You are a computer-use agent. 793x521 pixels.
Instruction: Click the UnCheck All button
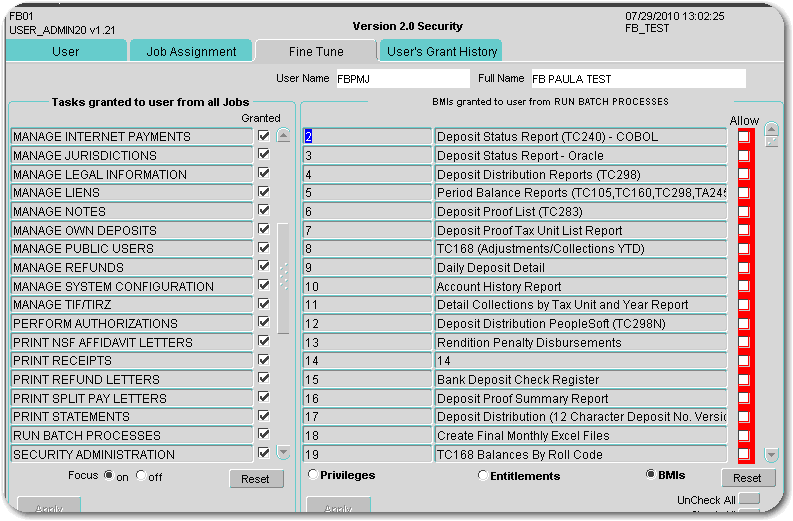749,499
